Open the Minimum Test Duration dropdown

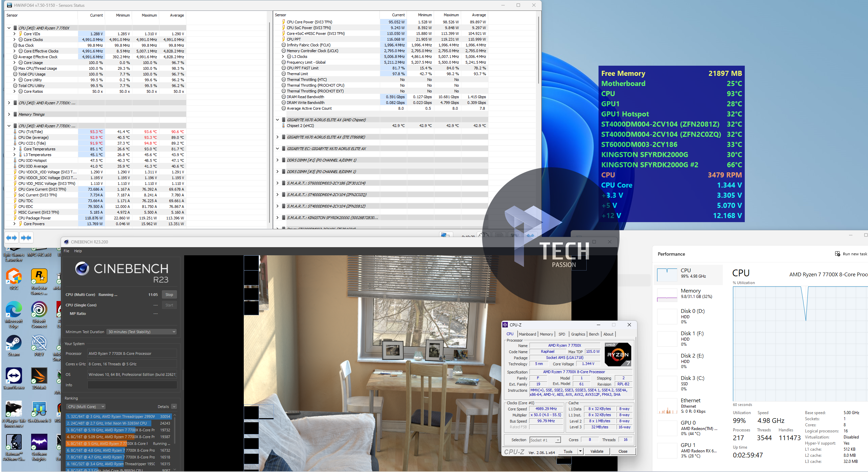pyautogui.click(x=142, y=332)
